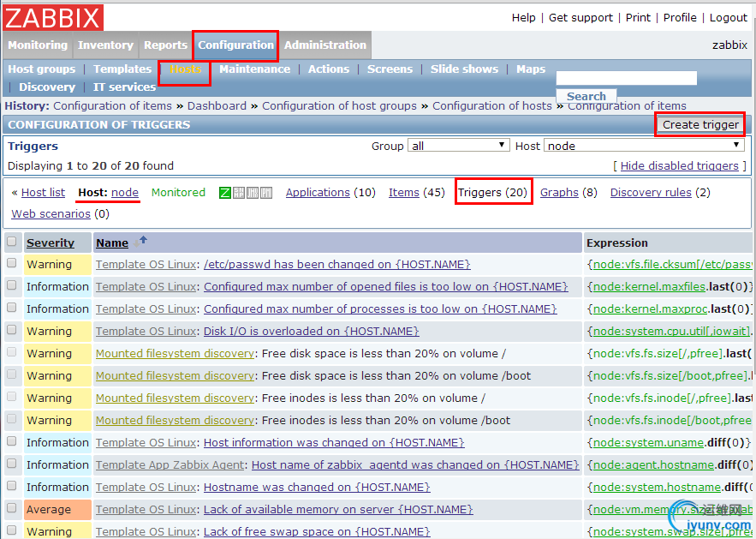Open Mounted filesystem discovery link for volume /boot disk space
Image resolution: width=756 pixels, height=539 pixels.
175,376
